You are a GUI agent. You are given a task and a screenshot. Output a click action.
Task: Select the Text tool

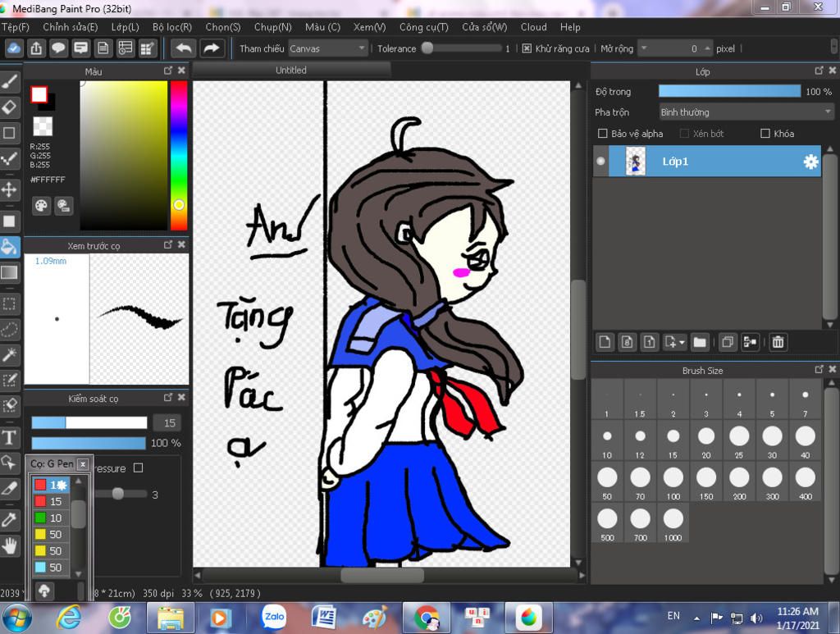[x=10, y=437]
